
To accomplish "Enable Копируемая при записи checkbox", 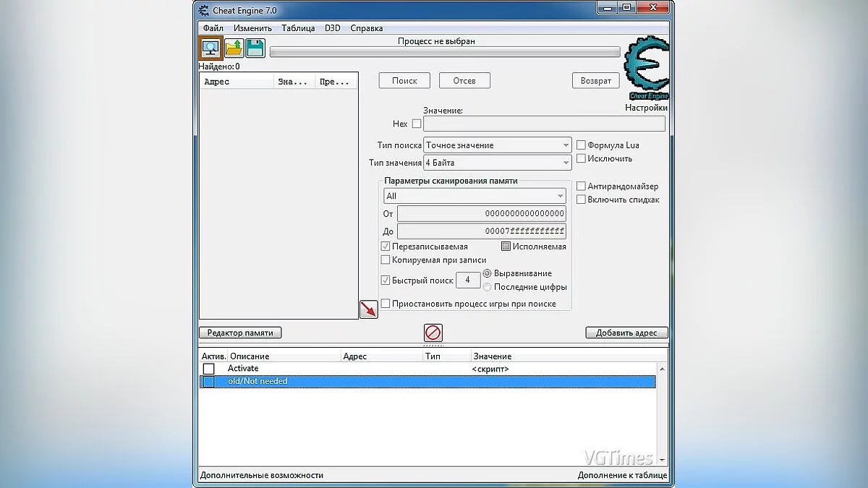I will (x=386, y=260).
